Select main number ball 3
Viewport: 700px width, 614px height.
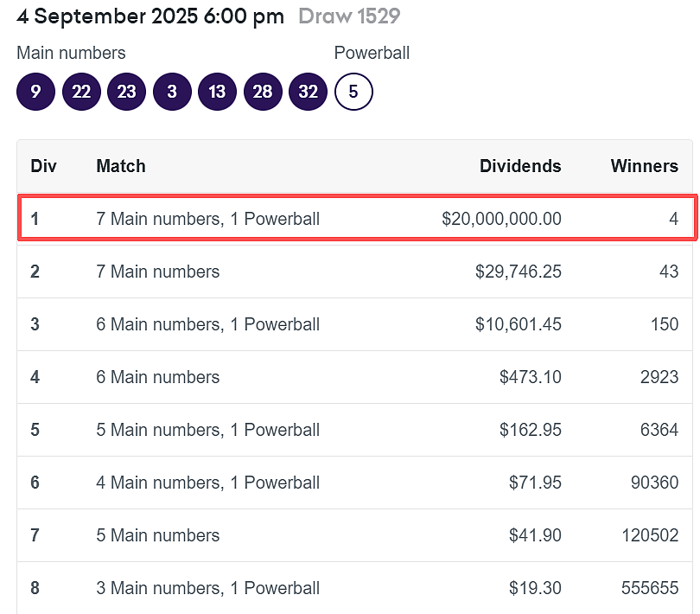[172, 92]
